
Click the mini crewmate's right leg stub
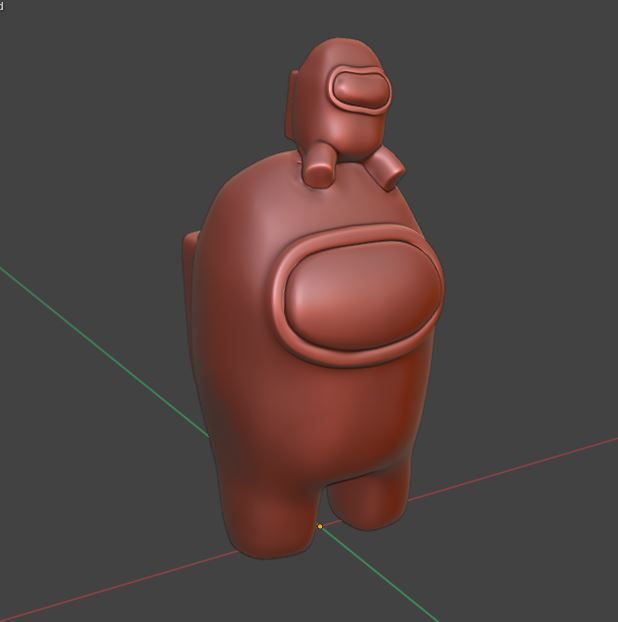pyautogui.click(x=385, y=168)
